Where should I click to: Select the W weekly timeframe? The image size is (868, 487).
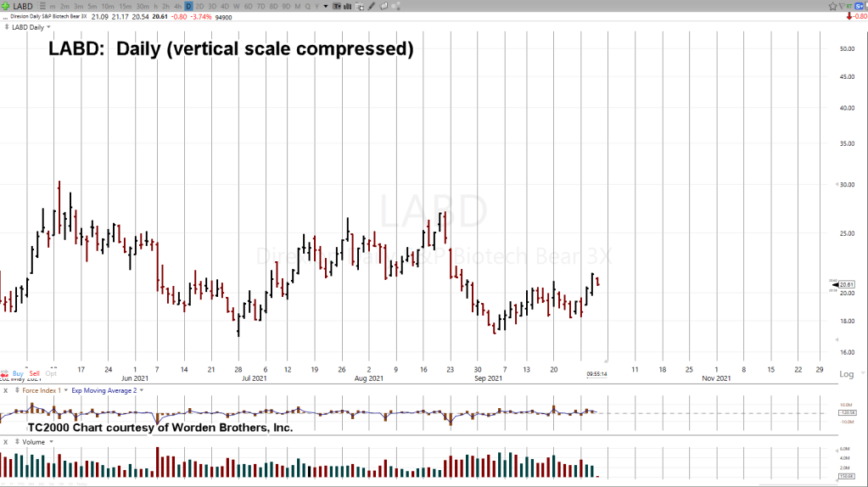point(237,6)
